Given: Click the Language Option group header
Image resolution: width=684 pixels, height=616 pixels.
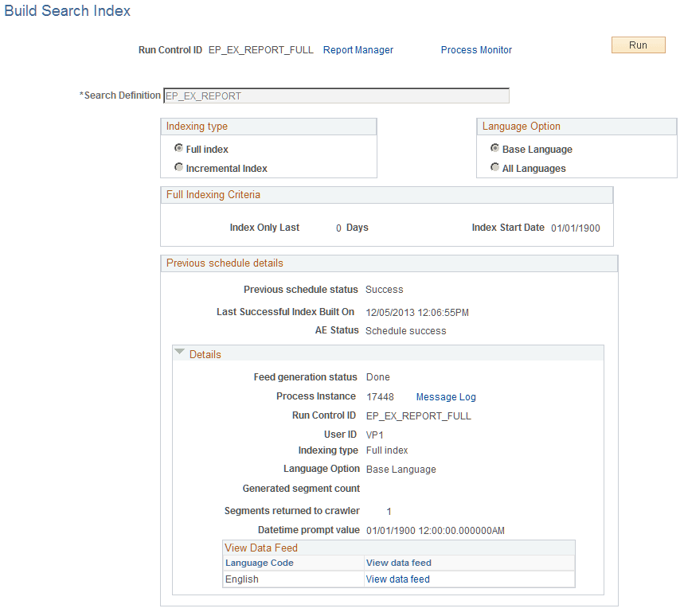Looking at the screenshot, I should 521,126.
